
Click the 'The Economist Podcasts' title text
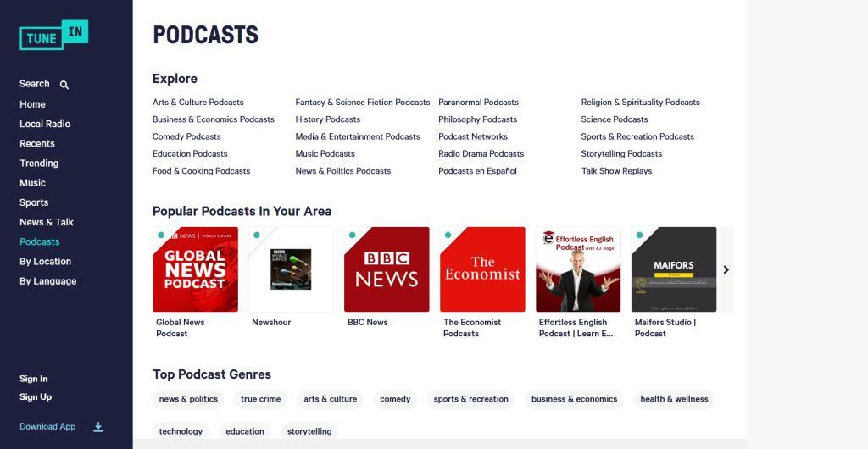tap(472, 328)
